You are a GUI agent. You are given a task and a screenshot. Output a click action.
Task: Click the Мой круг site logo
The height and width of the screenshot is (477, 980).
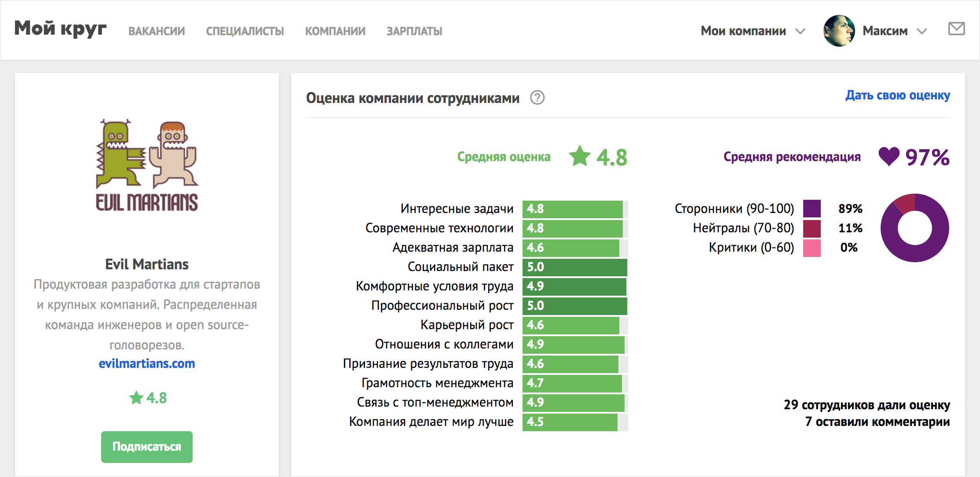coord(60,29)
